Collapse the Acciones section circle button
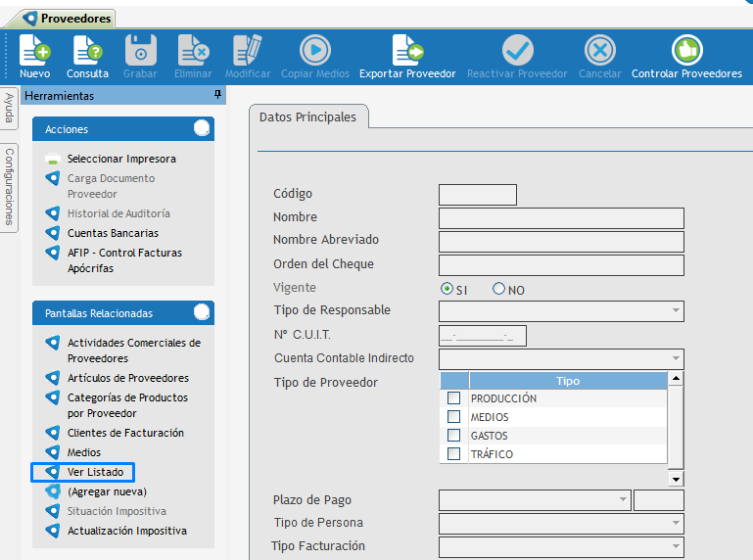Viewport: 753px width, 560px height. pos(202,128)
